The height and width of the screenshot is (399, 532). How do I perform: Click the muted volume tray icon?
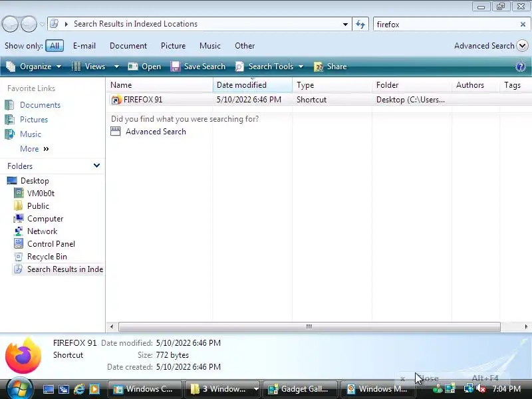481,388
